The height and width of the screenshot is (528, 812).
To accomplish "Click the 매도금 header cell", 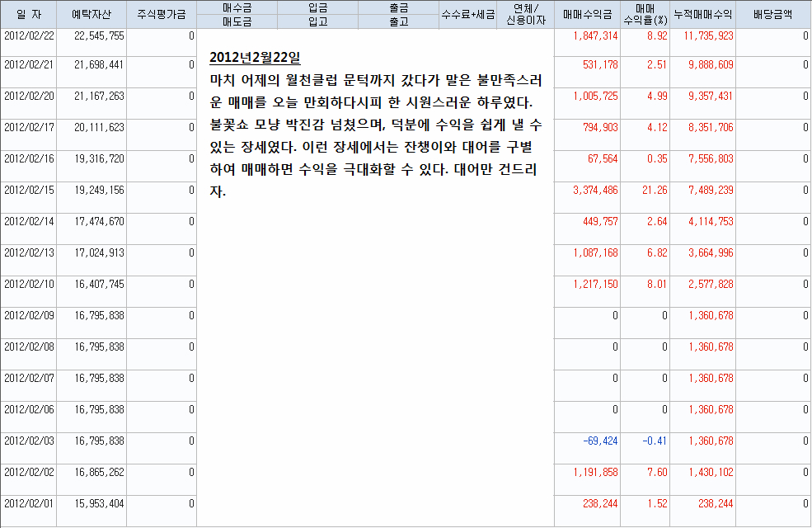I will (x=237, y=22).
